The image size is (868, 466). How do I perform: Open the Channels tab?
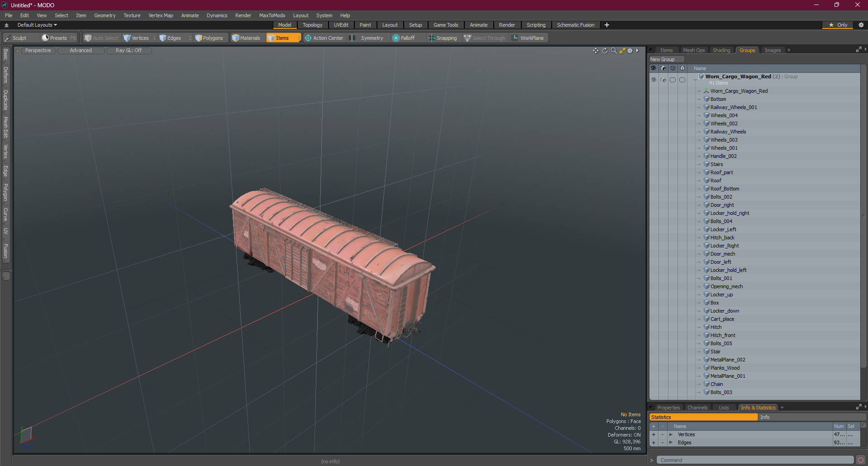[697, 408]
